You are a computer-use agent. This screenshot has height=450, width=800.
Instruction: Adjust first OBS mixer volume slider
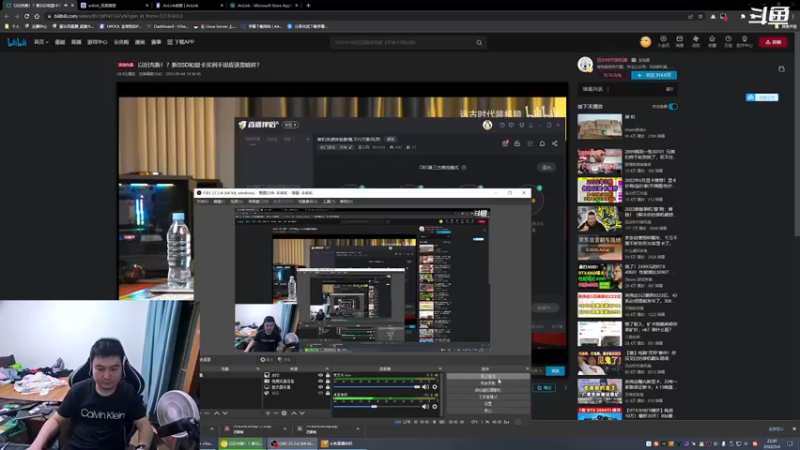377,387
